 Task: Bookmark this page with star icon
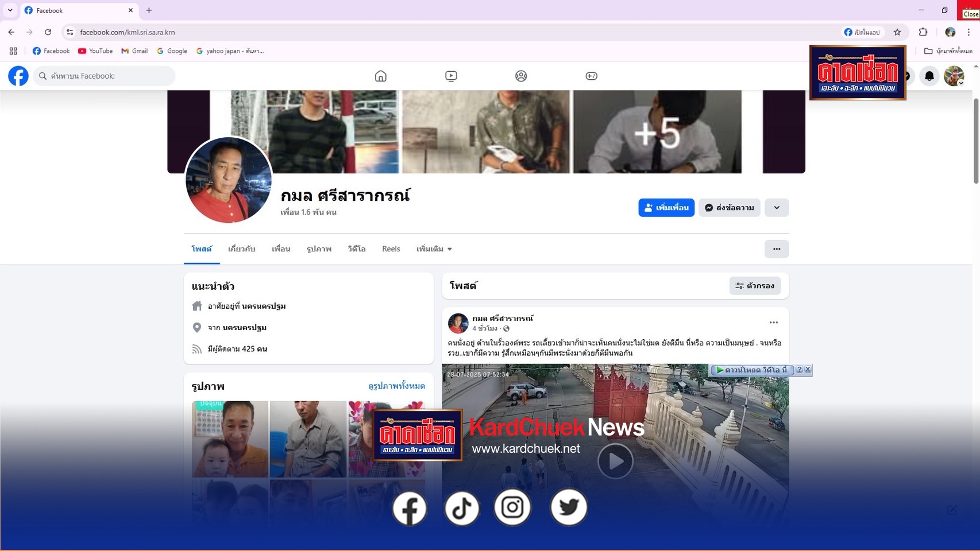[897, 32]
